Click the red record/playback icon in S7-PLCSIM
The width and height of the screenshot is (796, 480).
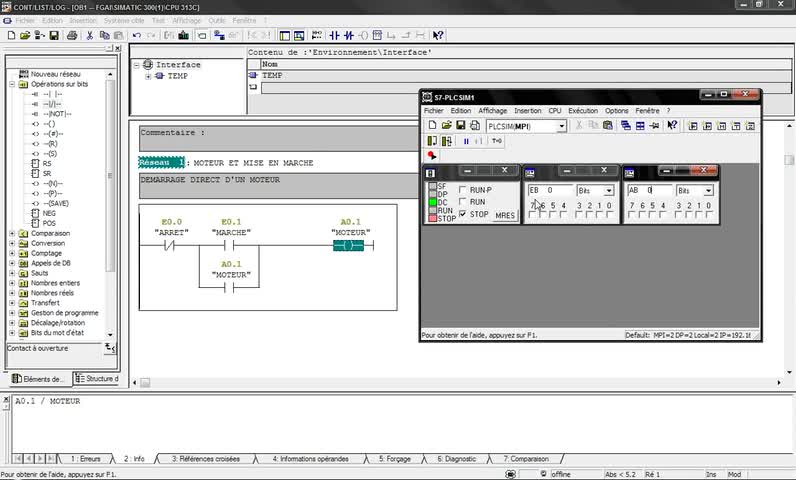point(432,155)
